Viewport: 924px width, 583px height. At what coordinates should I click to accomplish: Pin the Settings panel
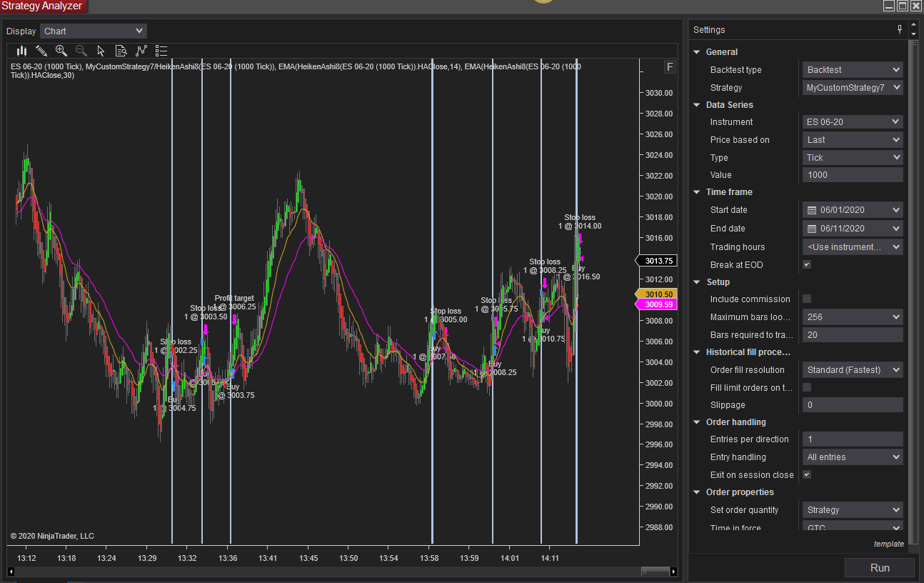click(x=900, y=29)
